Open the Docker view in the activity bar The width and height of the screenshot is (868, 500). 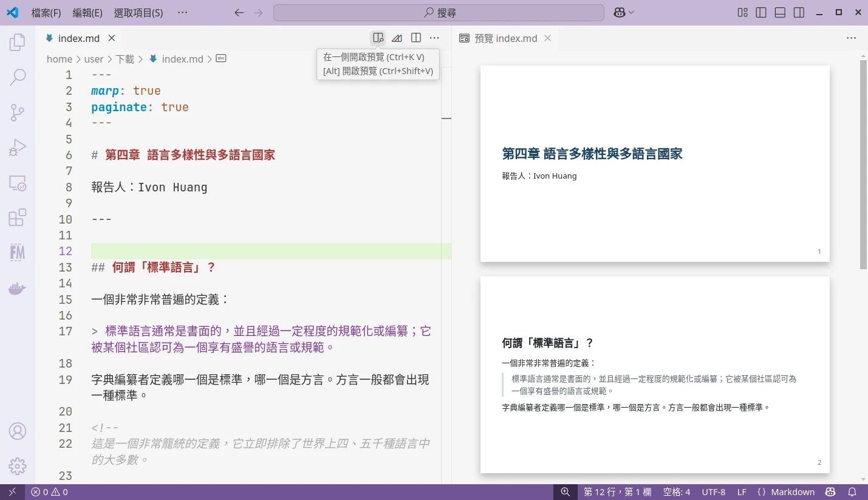coord(18,288)
